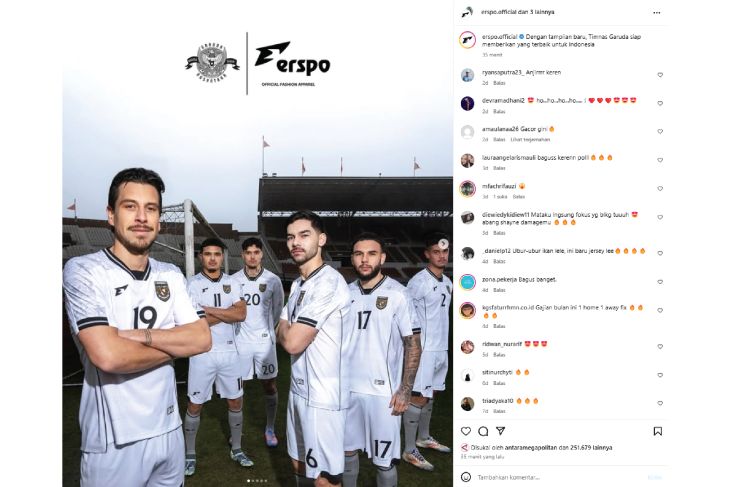730x487 pixels.
Task: Like triadyaka10's comment heart
Action: pos(660,403)
